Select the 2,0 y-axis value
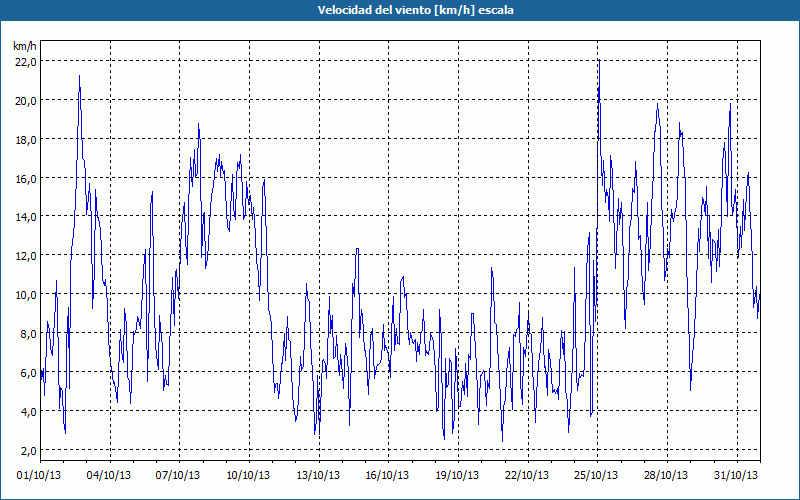The image size is (800, 500). (29, 450)
